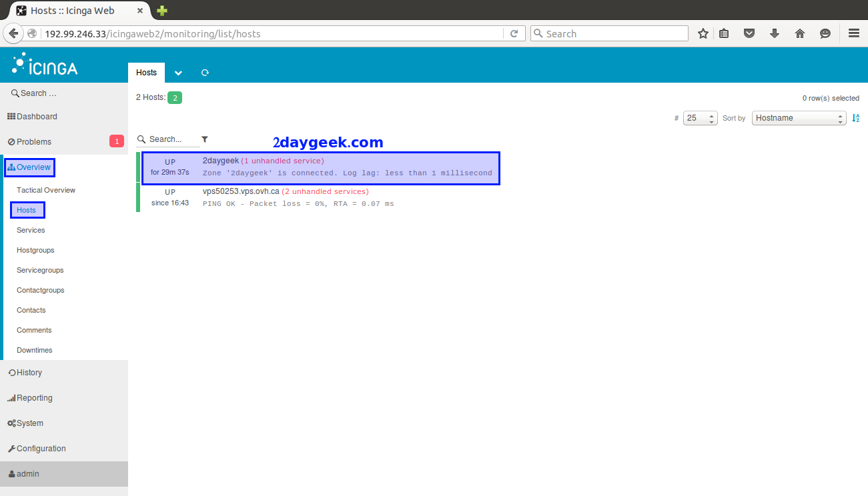Open the Hosts sidebar link
The width and height of the screenshot is (868, 496).
click(x=27, y=210)
